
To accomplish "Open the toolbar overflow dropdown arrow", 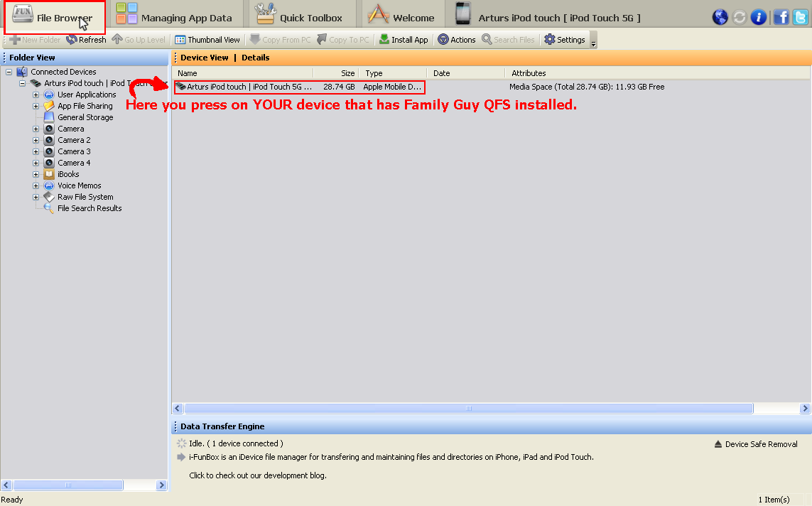I will point(593,41).
